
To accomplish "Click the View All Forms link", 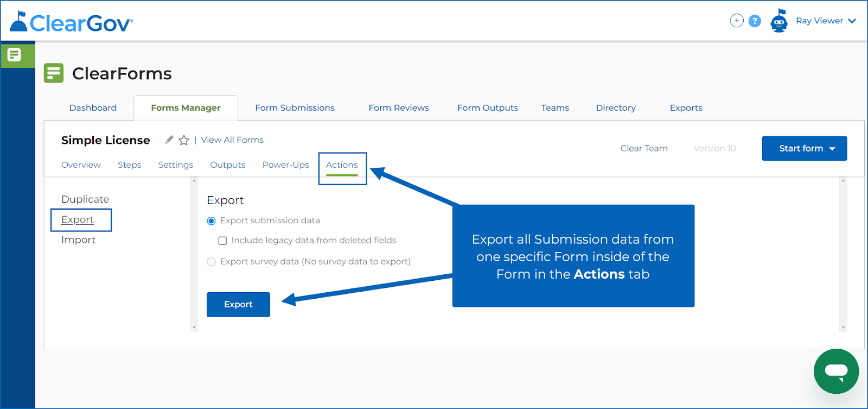I will pyautogui.click(x=232, y=140).
